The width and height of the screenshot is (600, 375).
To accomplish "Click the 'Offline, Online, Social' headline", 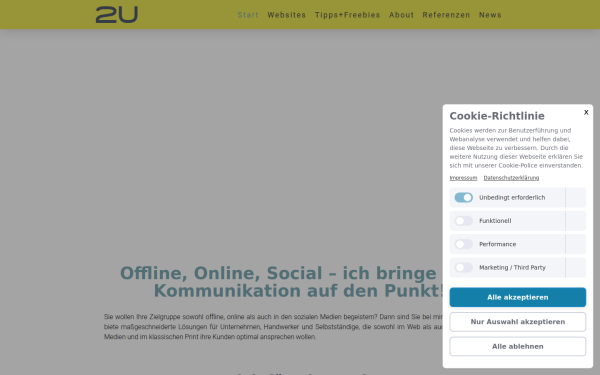I will 281,282.
